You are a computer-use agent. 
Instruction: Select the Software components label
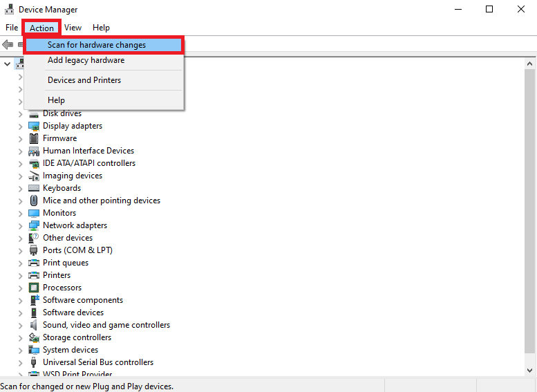click(83, 300)
